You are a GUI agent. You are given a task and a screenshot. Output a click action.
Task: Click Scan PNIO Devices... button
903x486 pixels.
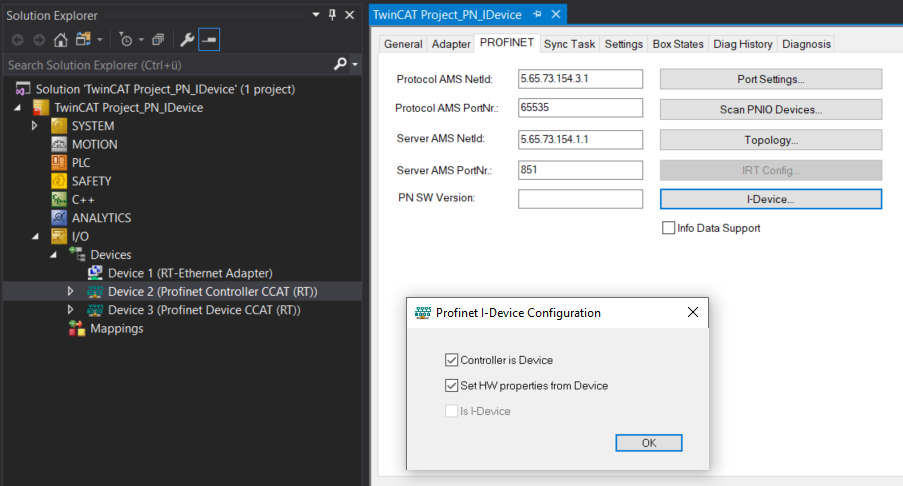tap(771, 109)
